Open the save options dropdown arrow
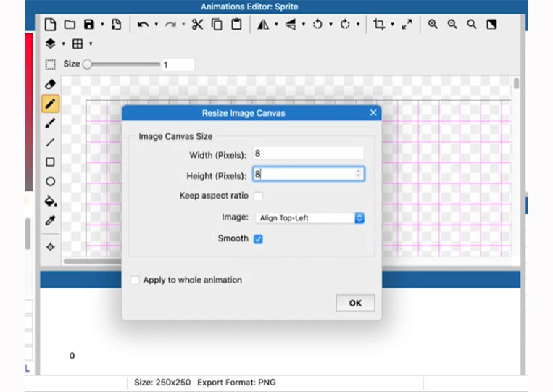The height and width of the screenshot is (392, 553). coord(102,25)
